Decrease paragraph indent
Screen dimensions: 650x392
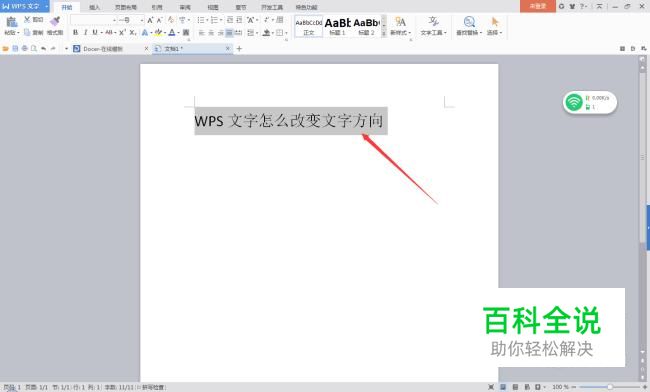230,19
